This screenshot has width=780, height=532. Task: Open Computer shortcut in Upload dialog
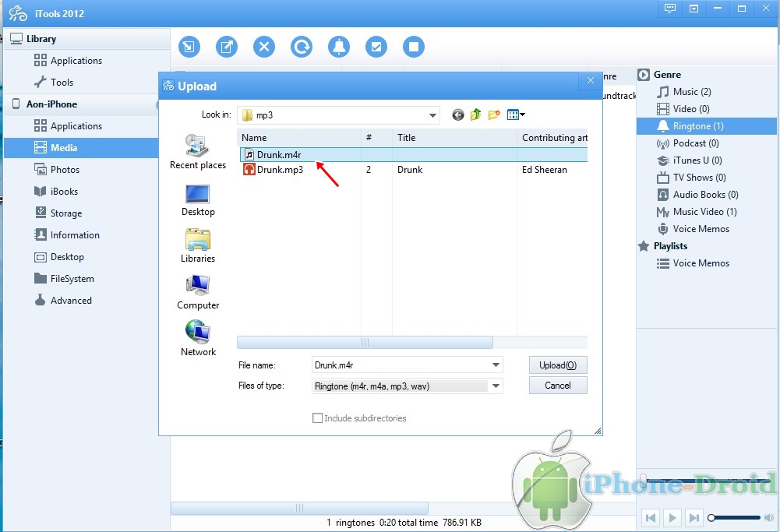click(x=198, y=292)
